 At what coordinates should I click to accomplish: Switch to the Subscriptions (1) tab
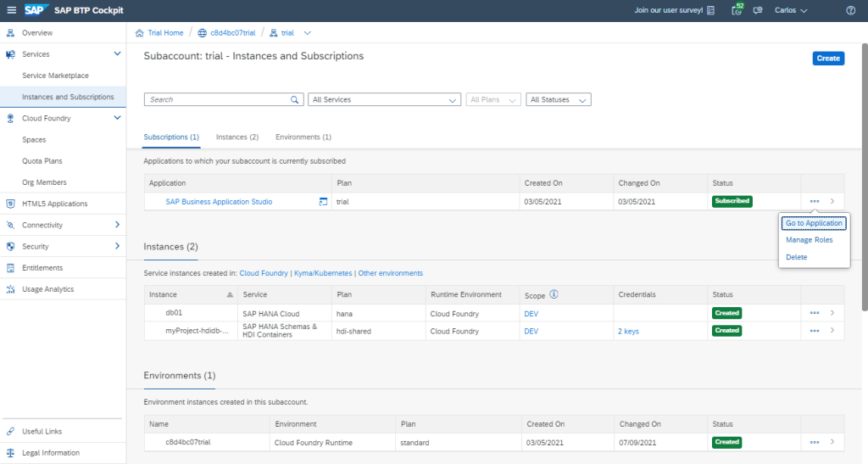(x=171, y=137)
